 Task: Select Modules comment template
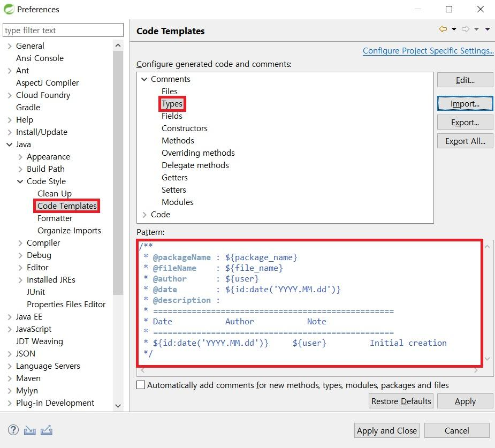click(x=178, y=202)
